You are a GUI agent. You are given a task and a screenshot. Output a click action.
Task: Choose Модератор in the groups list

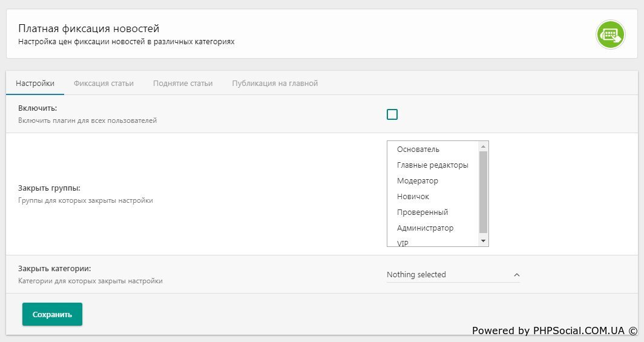[418, 181]
